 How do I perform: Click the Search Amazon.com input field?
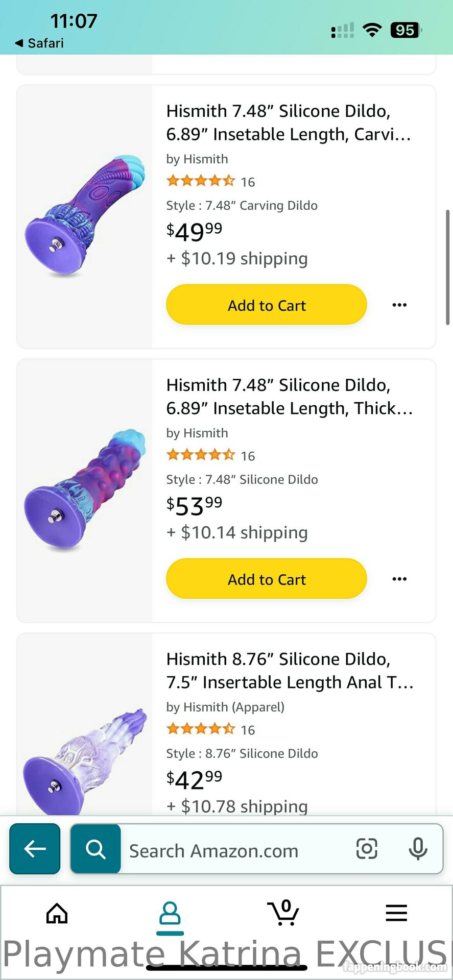[x=235, y=851]
